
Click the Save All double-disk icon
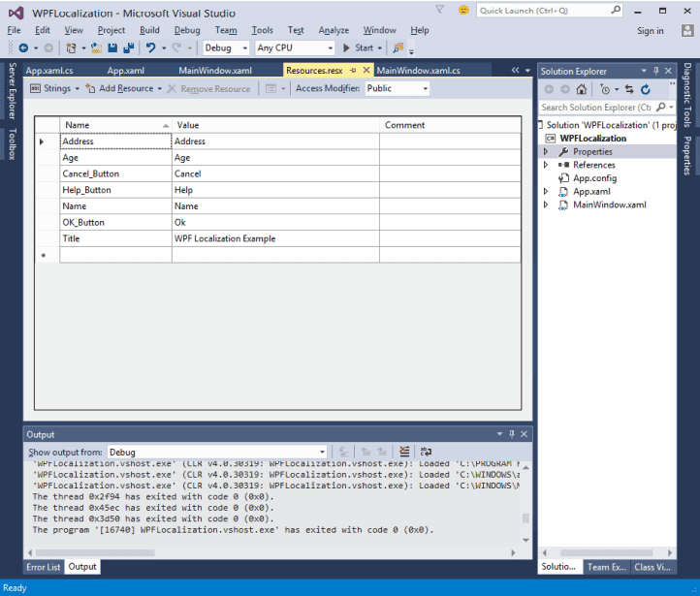pos(129,47)
